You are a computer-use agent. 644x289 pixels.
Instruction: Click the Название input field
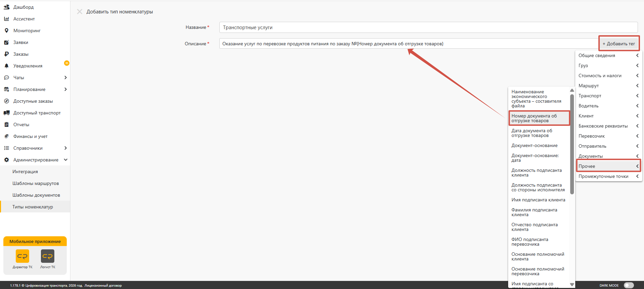tap(428, 28)
